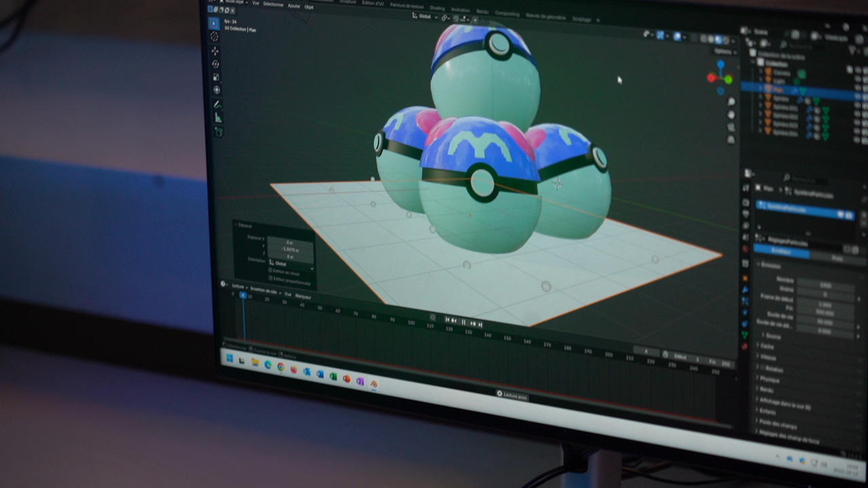Image resolution: width=868 pixels, height=488 pixels.
Task: Enable the 'Édition proportionnelle' checkbox
Action: 271,279
